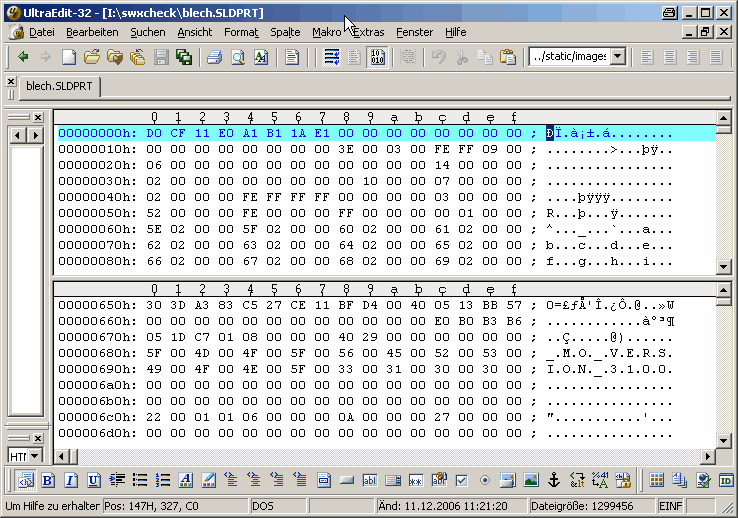
Task: Insert HTML password field asterisk icon
Action: pos(416,480)
